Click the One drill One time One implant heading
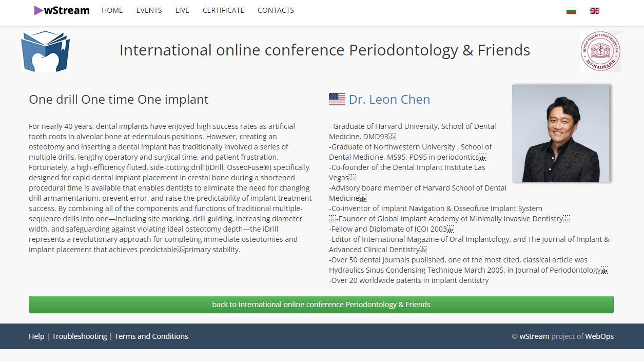 (x=119, y=100)
